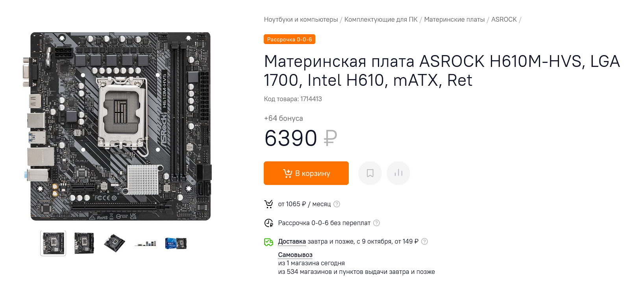This screenshot has height=281, width=644.
Task: Click help icon next to delivery price
Action: [x=424, y=241]
